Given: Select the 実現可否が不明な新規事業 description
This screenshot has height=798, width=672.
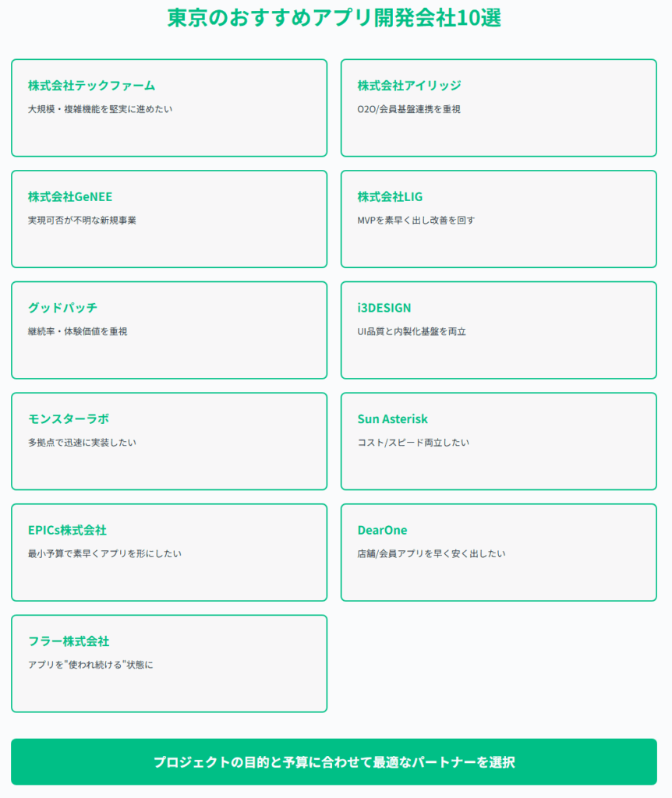Looking at the screenshot, I should pos(82,221).
